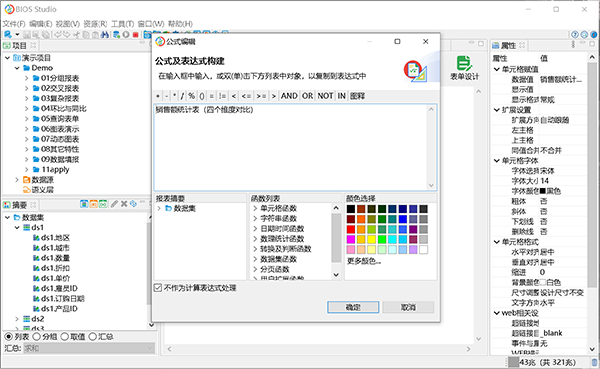Click the database icon in main toolbar
The width and height of the screenshot is (600, 369).
click(x=116, y=35)
